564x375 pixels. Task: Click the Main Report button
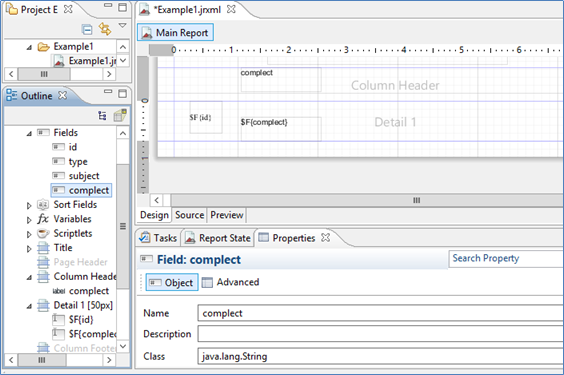pos(176,33)
